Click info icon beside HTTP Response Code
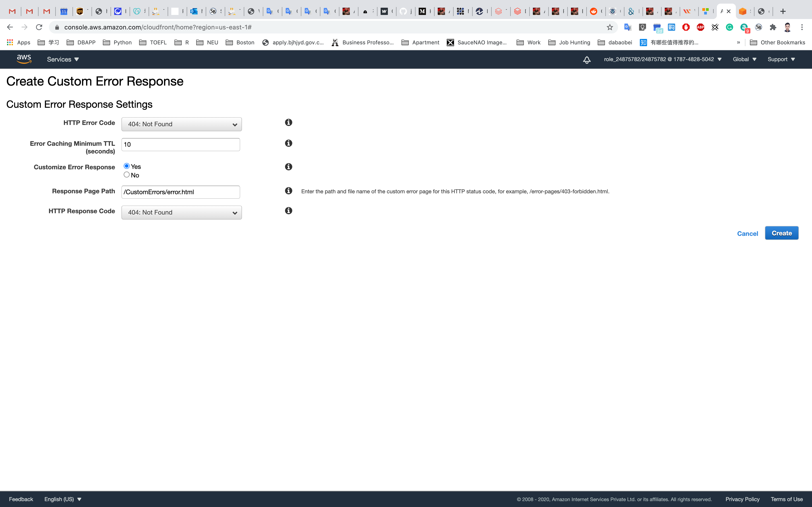812x507 pixels. pyautogui.click(x=289, y=210)
